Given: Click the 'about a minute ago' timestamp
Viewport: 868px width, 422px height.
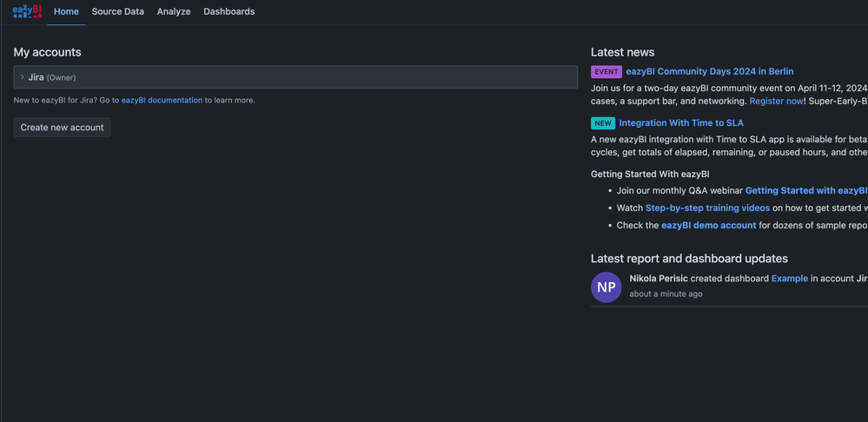Looking at the screenshot, I should click(666, 293).
